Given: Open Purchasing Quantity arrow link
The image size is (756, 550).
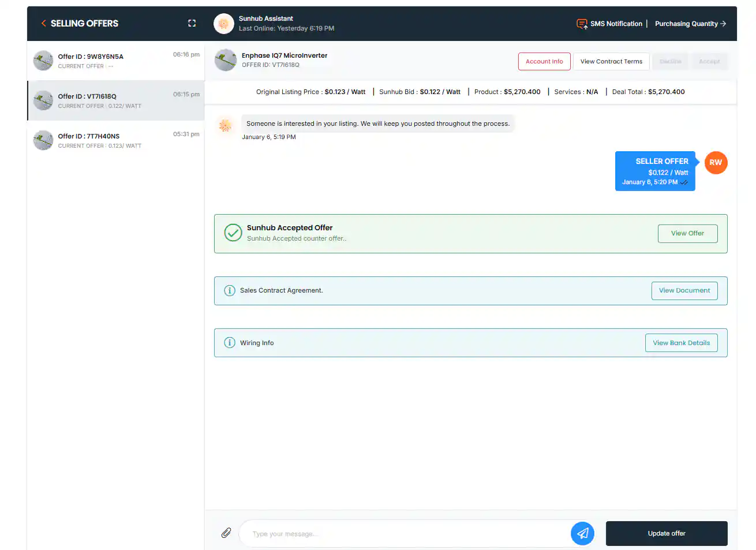Looking at the screenshot, I should click(690, 24).
